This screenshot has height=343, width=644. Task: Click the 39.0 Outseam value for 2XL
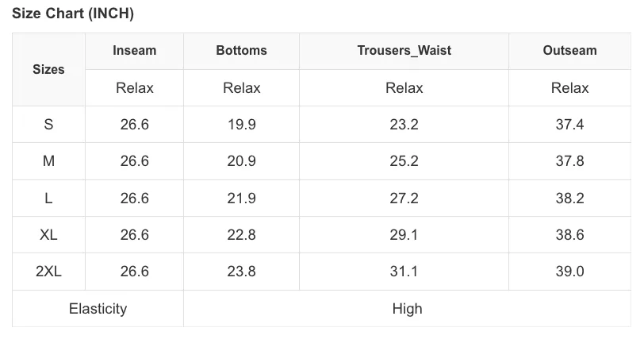click(569, 272)
